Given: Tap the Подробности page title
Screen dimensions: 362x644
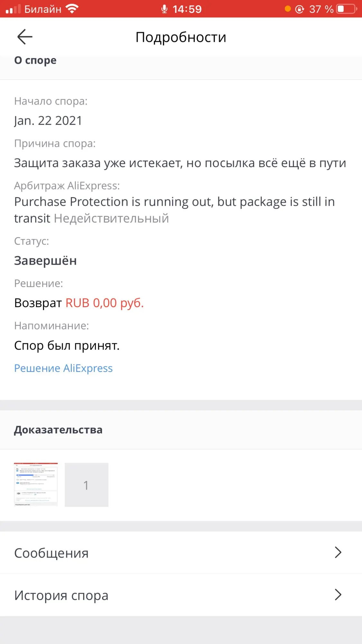Looking at the screenshot, I should pos(181,37).
